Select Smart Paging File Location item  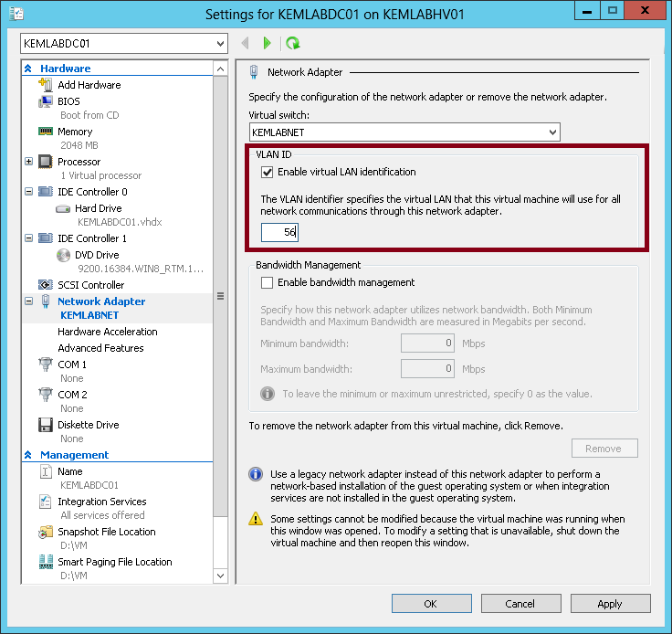(115, 562)
